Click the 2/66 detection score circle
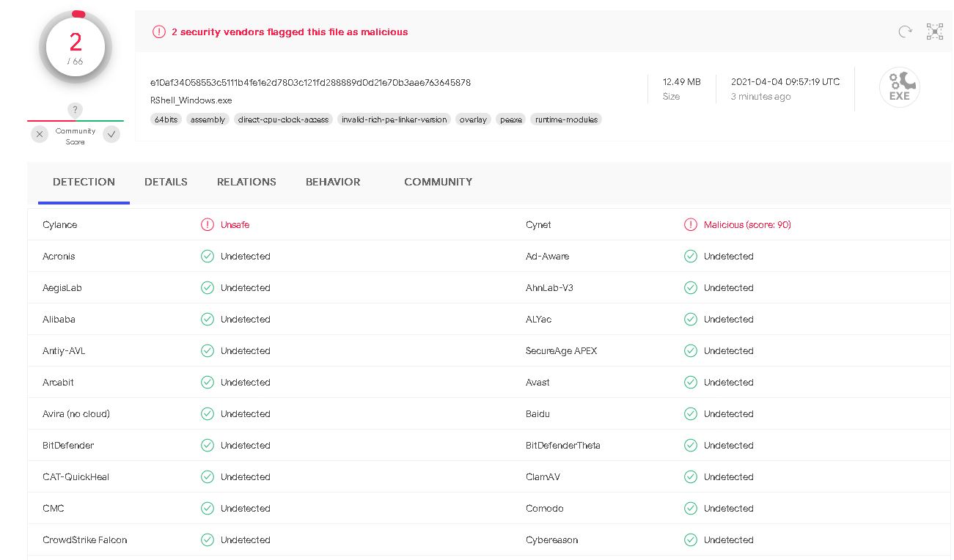 coord(75,48)
